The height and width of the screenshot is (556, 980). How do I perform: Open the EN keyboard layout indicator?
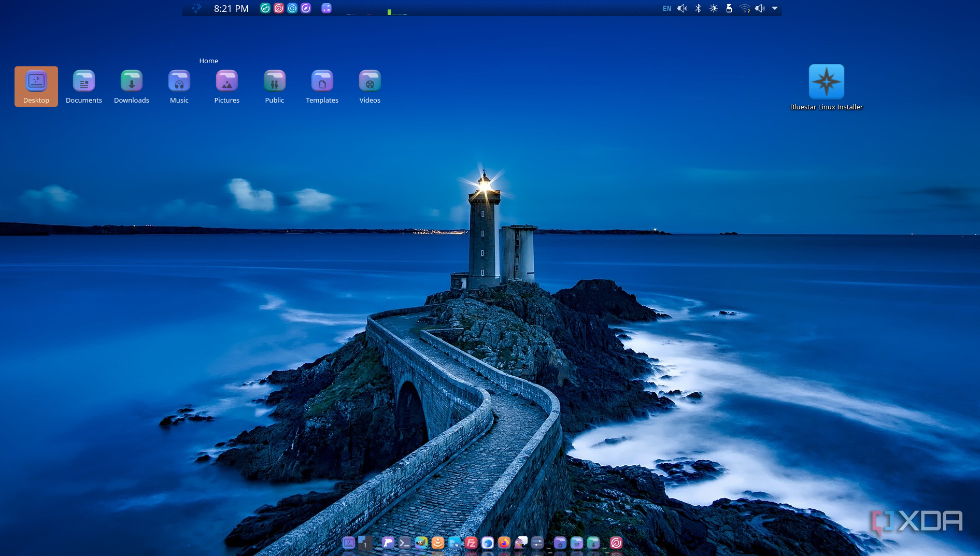point(667,8)
